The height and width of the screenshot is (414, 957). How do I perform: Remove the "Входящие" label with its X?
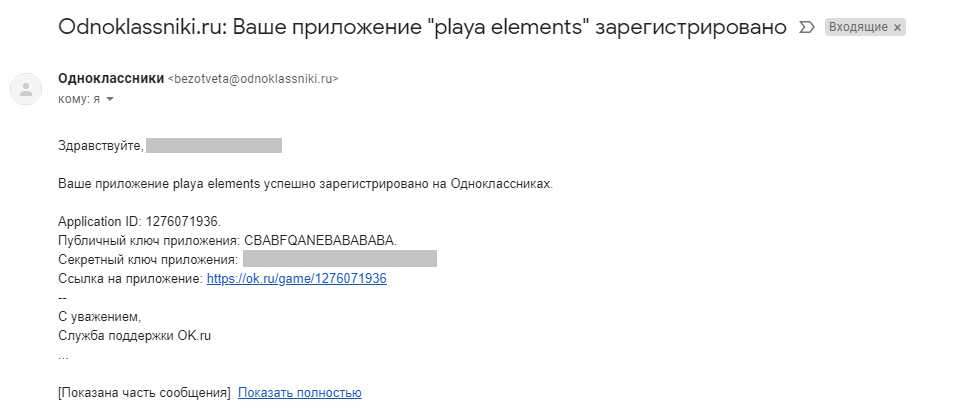click(x=897, y=27)
